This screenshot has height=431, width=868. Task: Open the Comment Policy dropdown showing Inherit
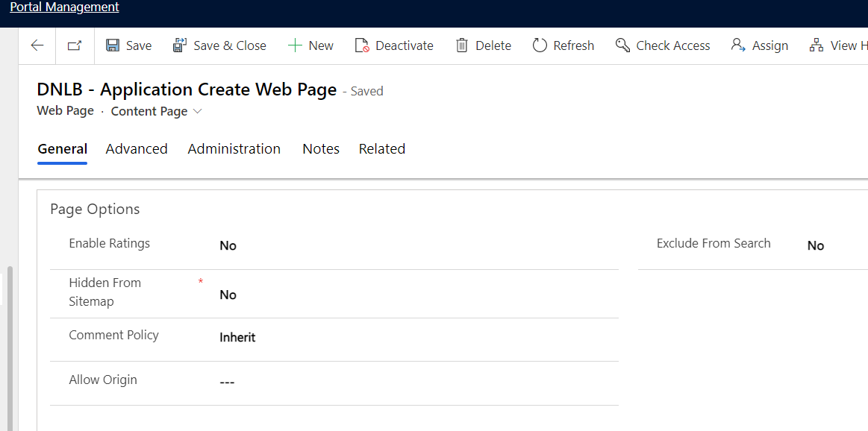click(x=237, y=338)
